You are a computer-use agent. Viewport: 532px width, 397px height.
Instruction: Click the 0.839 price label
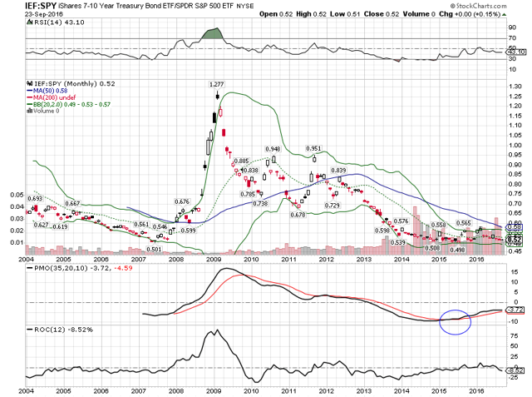338,171
